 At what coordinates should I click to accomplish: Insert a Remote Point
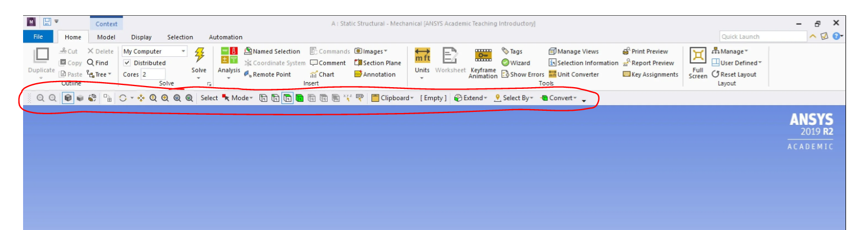[267, 74]
